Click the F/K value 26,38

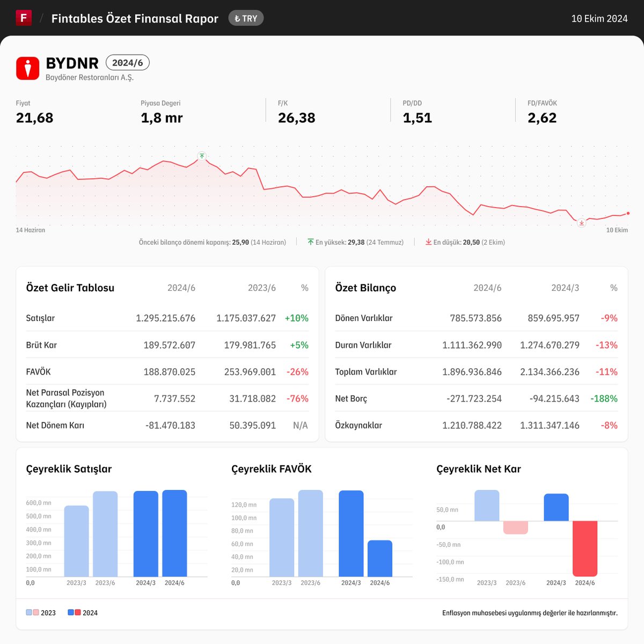296,118
